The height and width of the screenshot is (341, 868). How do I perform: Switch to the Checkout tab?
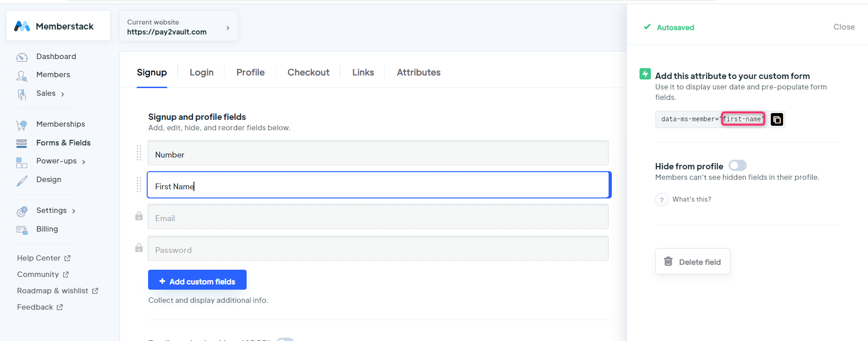(308, 73)
